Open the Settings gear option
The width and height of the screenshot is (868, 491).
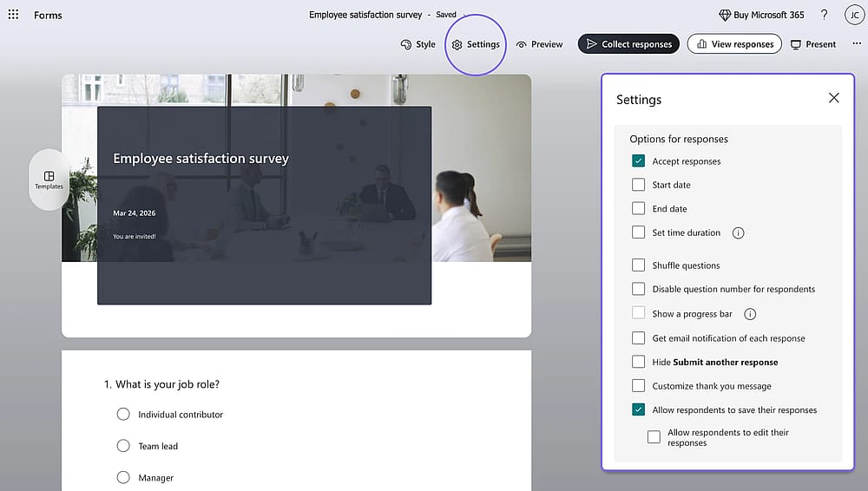pyautogui.click(x=476, y=44)
